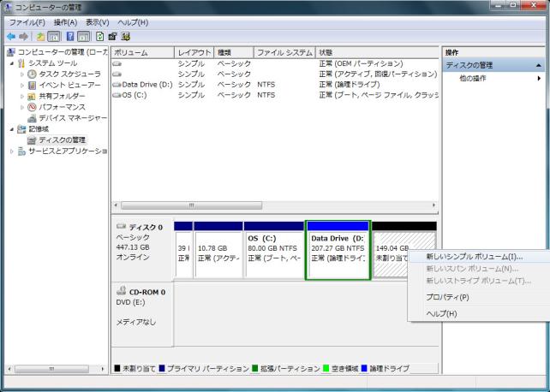This screenshot has height=392, width=550.
Task: Click the volume list scrollbar right arrow
Action: (433, 205)
